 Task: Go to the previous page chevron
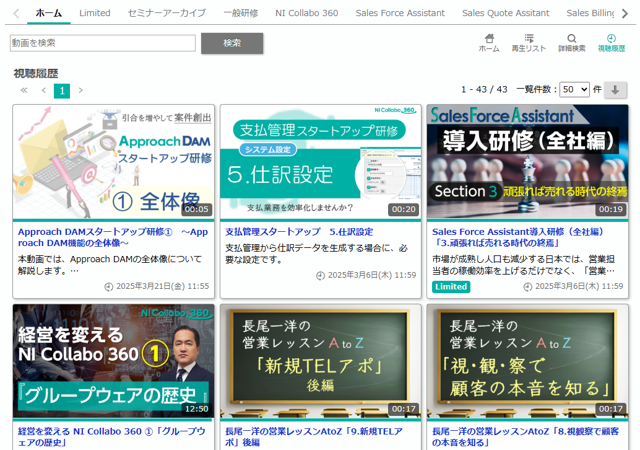coord(44,91)
